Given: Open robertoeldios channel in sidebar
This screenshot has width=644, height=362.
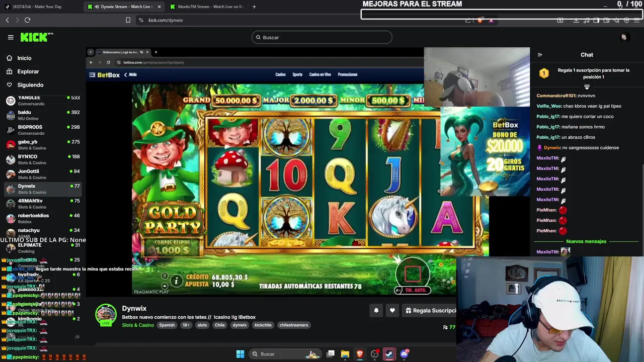Looking at the screenshot, I should [x=42, y=218].
